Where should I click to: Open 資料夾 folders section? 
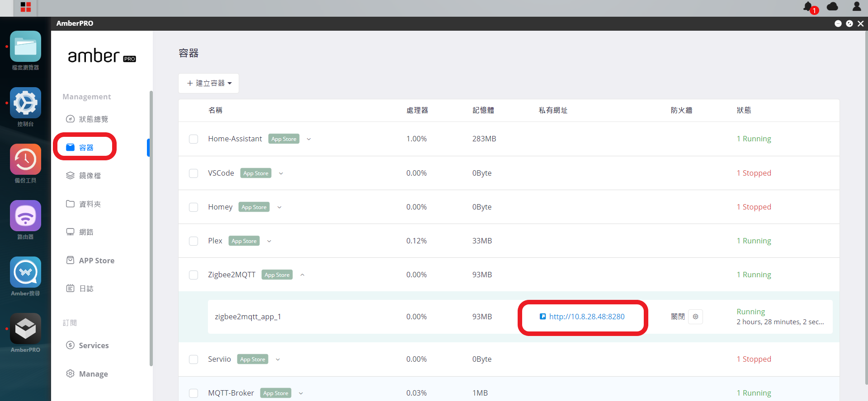click(84, 204)
